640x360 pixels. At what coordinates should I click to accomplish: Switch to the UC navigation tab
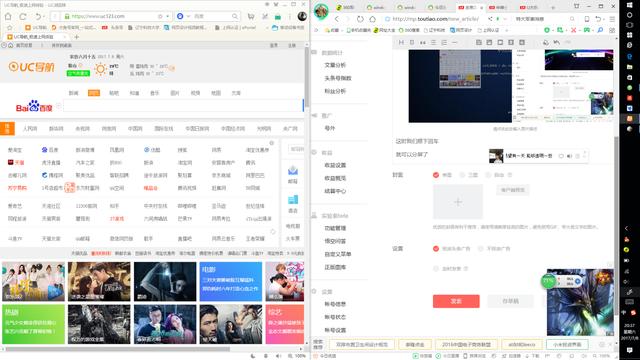36,37
